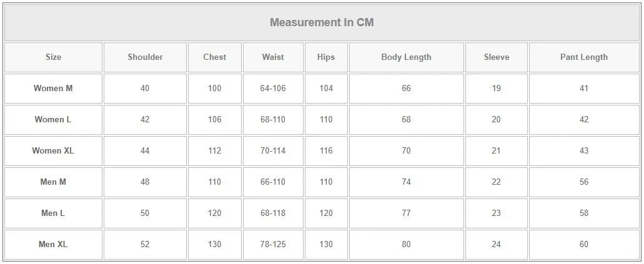Select the Size column header
Image resolution: width=644 pixels, height=264 pixels.
point(53,57)
